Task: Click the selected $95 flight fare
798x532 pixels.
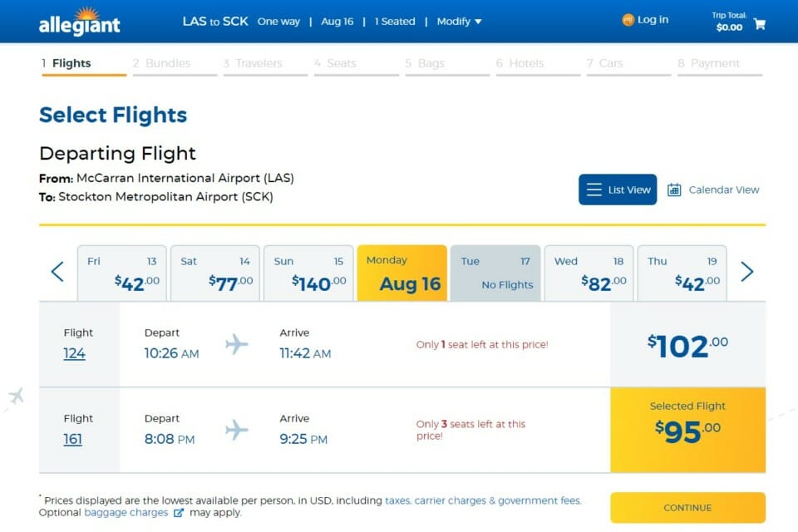Action: 688,431
